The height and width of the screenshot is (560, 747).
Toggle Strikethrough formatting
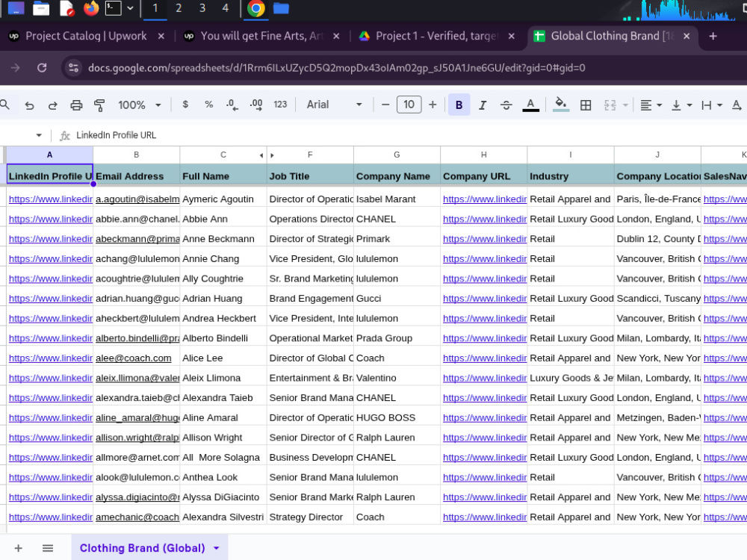click(x=506, y=105)
